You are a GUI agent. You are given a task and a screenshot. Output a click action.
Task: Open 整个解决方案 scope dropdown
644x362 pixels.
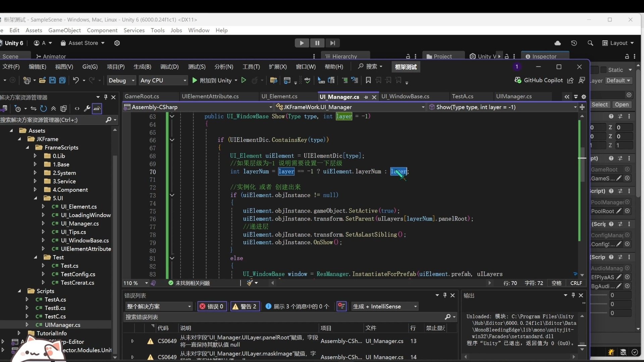pos(159,306)
